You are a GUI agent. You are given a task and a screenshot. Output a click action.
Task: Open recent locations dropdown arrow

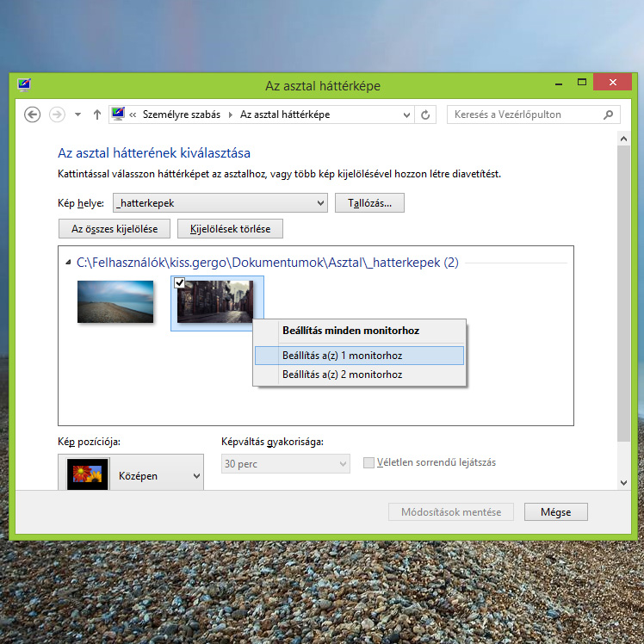point(78,115)
